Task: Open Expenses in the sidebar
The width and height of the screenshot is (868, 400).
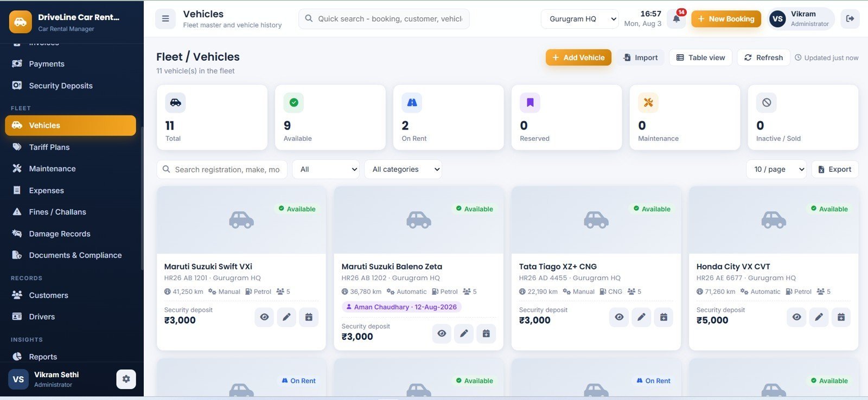Action: pos(71,190)
